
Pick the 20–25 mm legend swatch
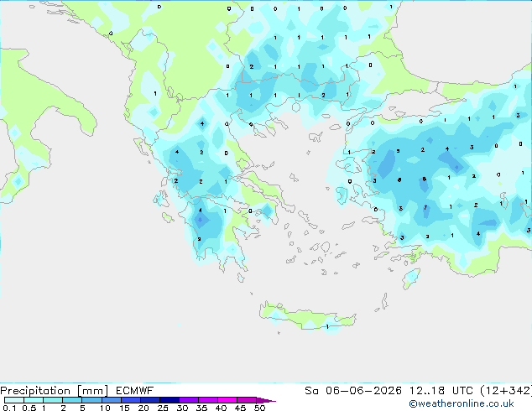(x=150, y=400)
